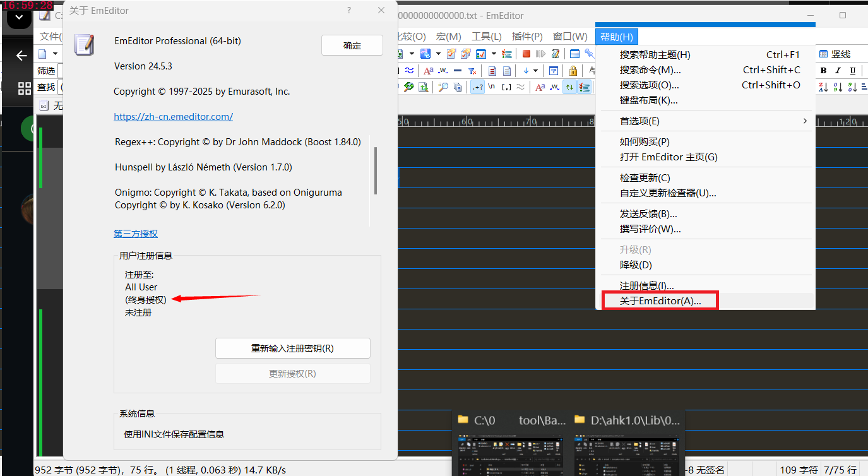Viewport: 868px width, 476px height.
Task: Click the 确定 button in About dialog
Action: [352, 45]
